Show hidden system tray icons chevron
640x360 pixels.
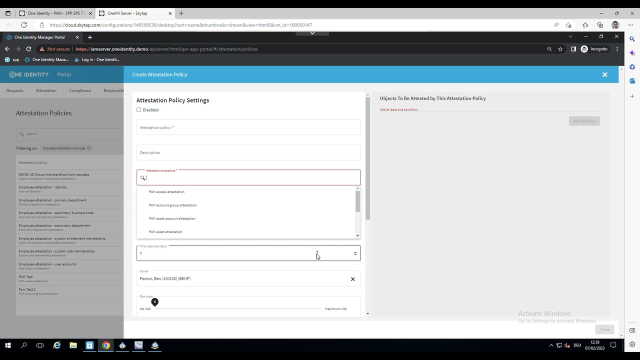point(551,345)
